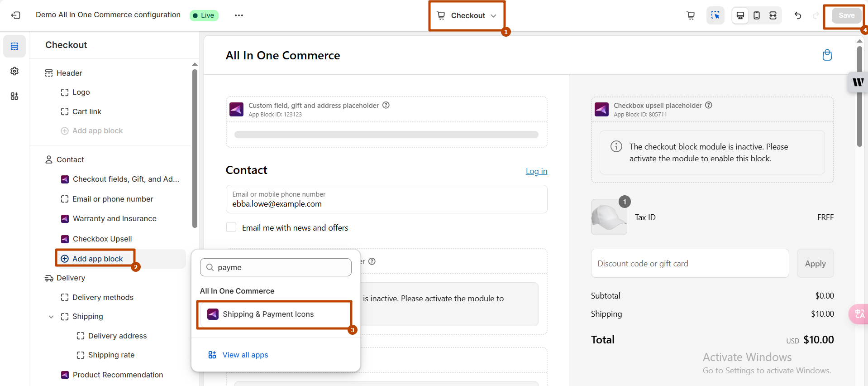
Task: Click View all apps link
Action: pyautogui.click(x=245, y=355)
